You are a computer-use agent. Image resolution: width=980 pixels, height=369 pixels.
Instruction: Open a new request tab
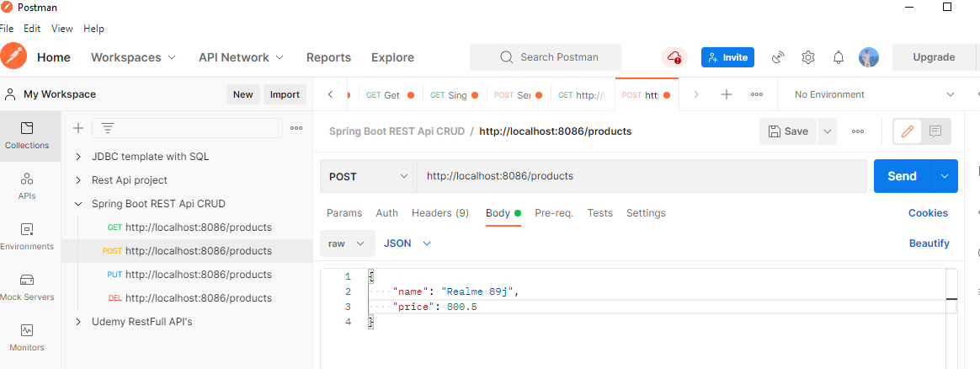[x=727, y=94]
